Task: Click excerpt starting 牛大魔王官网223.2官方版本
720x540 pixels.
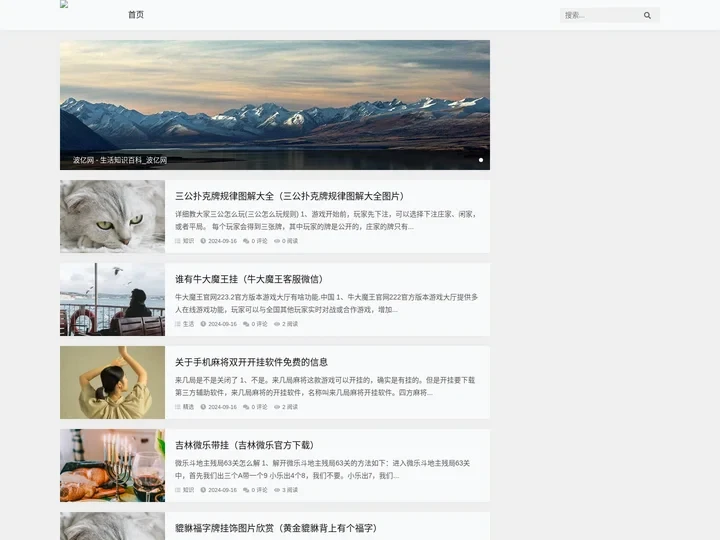Action: (326, 304)
